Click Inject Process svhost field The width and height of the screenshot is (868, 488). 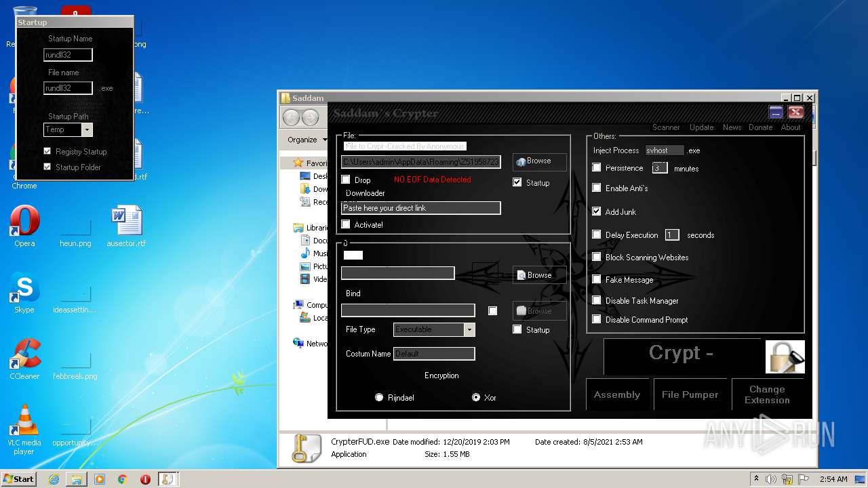[x=665, y=150]
